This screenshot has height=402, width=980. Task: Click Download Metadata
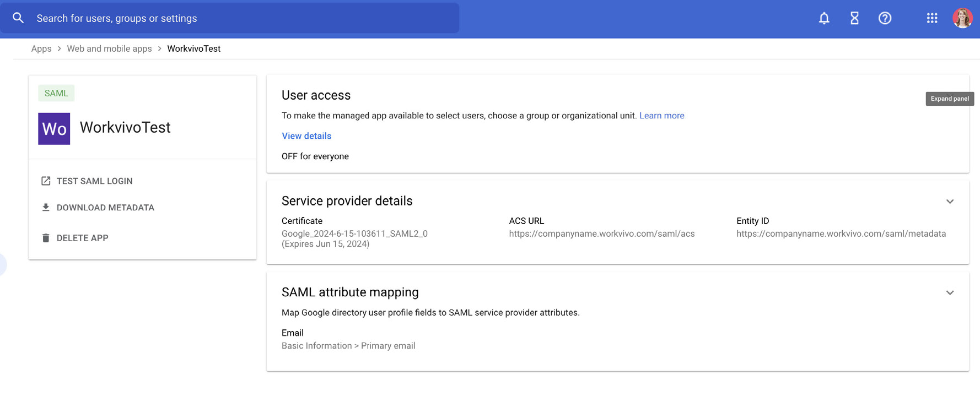click(x=105, y=208)
